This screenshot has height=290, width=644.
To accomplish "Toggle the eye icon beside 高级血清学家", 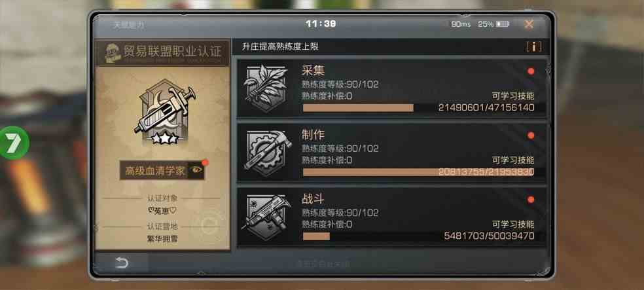I will point(196,170).
